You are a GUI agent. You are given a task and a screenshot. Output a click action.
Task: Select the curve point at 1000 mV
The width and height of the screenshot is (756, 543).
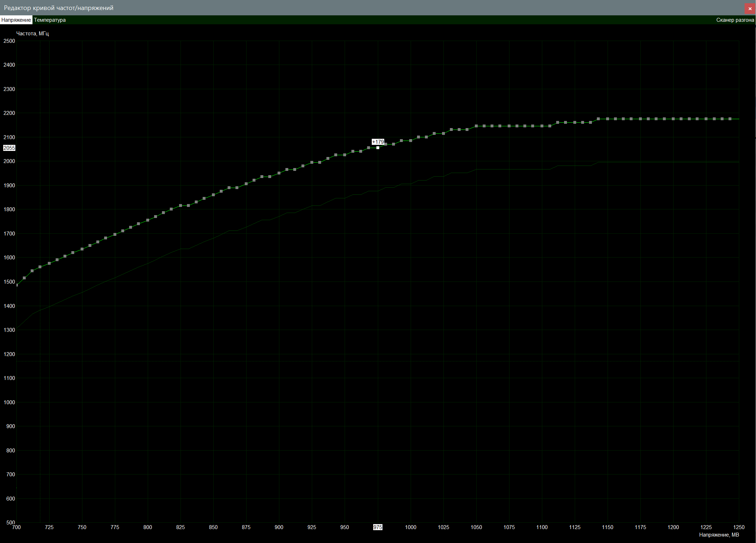(x=411, y=141)
